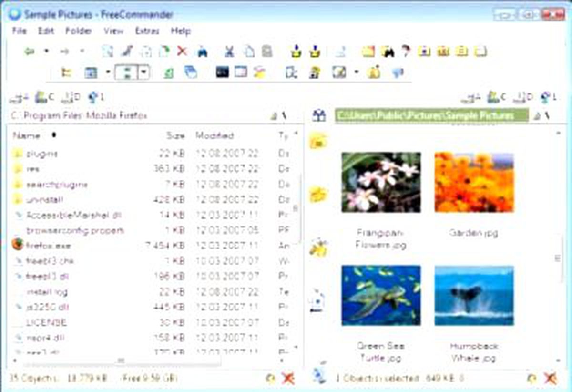The height and width of the screenshot is (392, 572).
Task: Open the Extras menu
Action: (x=147, y=31)
